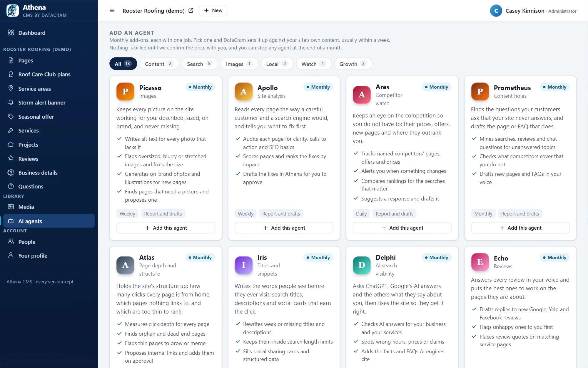Click 'Athena CMS · every version kept' footer
Image resolution: width=588 pixels, height=368 pixels.
(x=40, y=281)
